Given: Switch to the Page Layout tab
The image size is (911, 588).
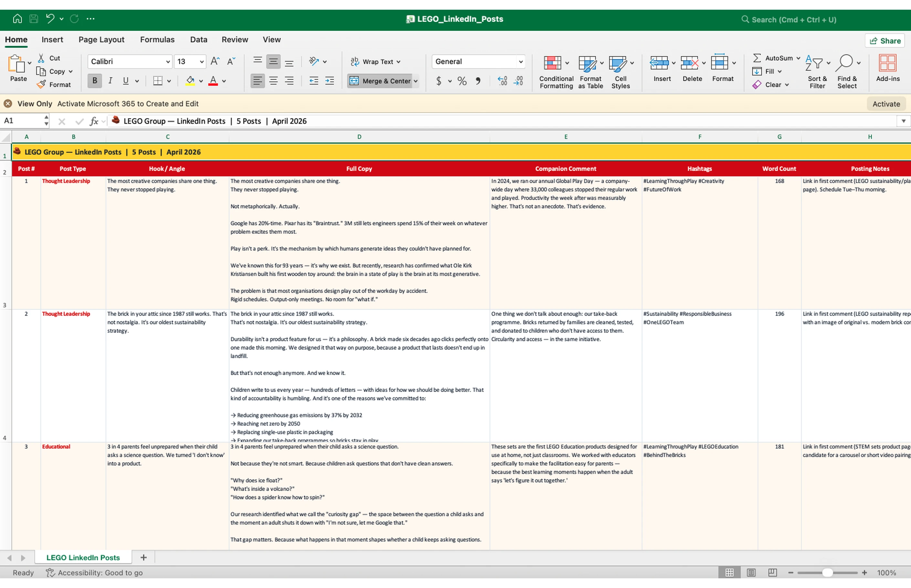Looking at the screenshot, I should coord(101,40).
